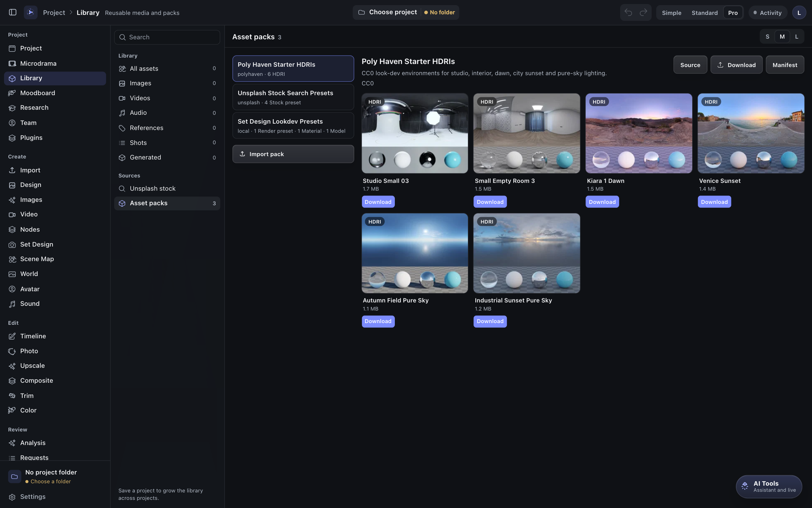Click the library Search field
Screen dimensions: 812x508
(x=167, y=37)
